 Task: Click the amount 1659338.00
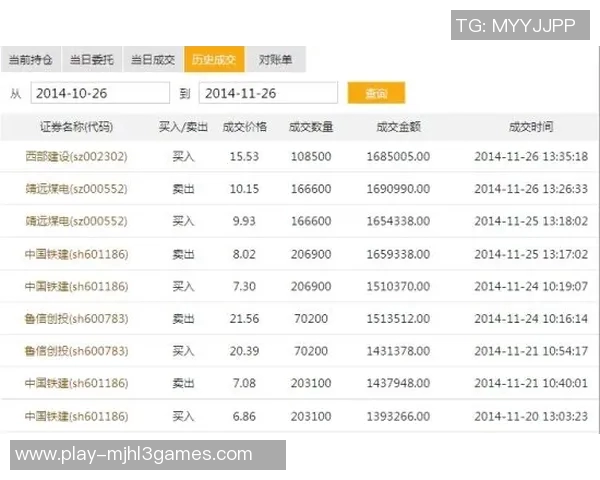(x=398, y=254)
